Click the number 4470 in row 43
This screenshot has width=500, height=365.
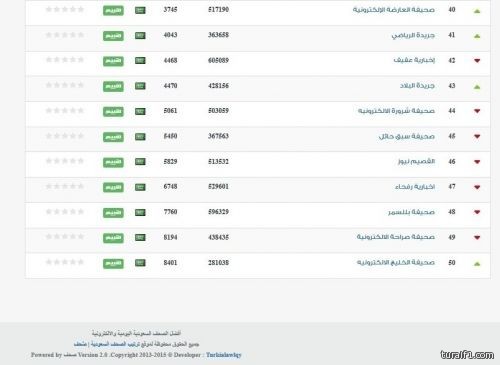click(x=170, y=86)
